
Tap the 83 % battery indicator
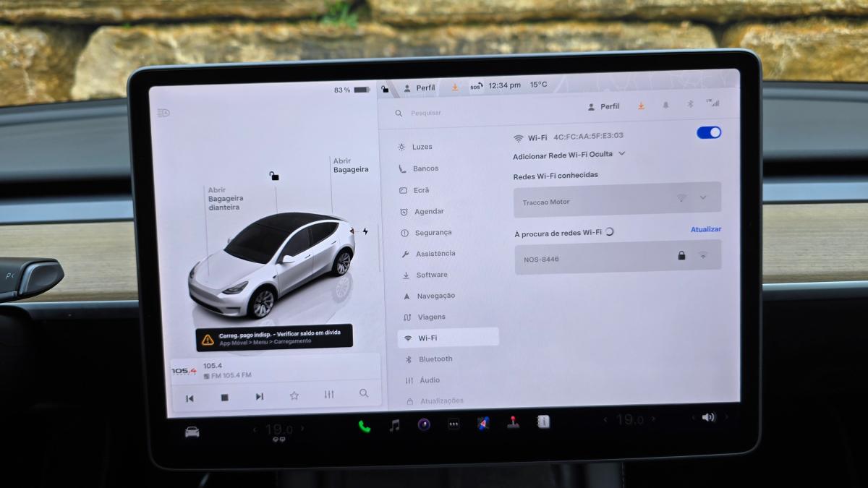(x=352, y=90)
